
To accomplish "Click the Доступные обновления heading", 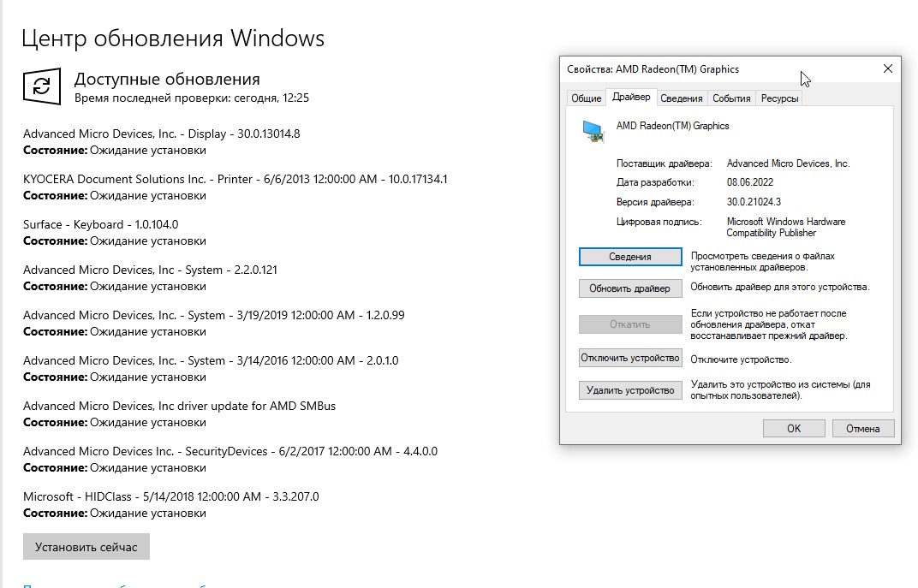I will click(x=167, y=79).
